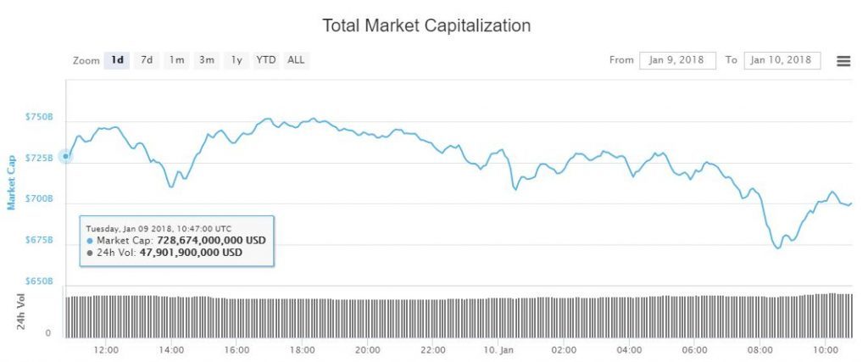Click the 18:00 time axis label
This screenshot has width=868, height=362.
coord(302,349)
